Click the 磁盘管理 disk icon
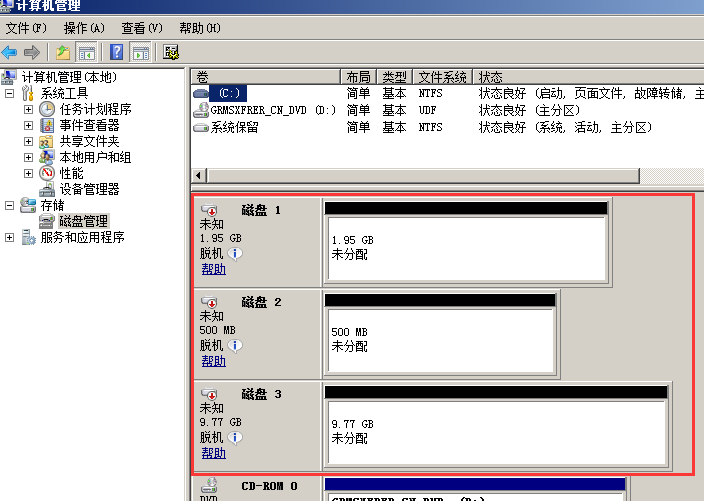 tap(47, 221)
